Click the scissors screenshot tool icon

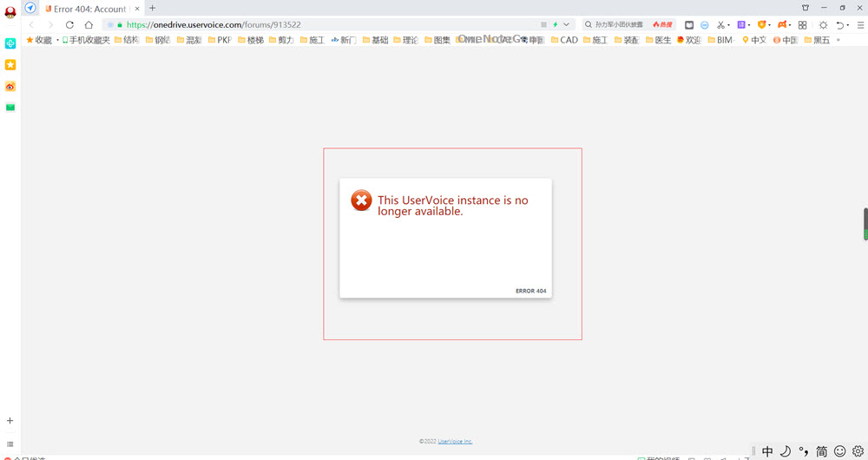pos(720,25)
